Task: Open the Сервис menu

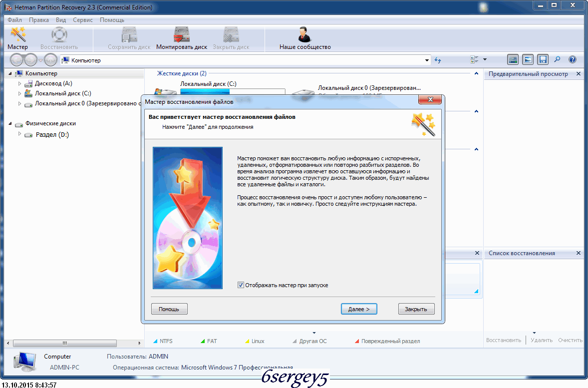Action: [83, 20]
